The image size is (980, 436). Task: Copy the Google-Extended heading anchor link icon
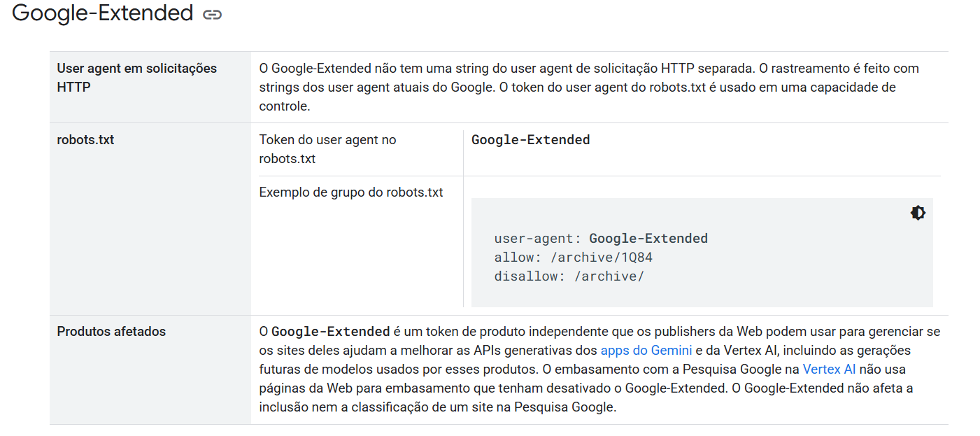[212, 14]
